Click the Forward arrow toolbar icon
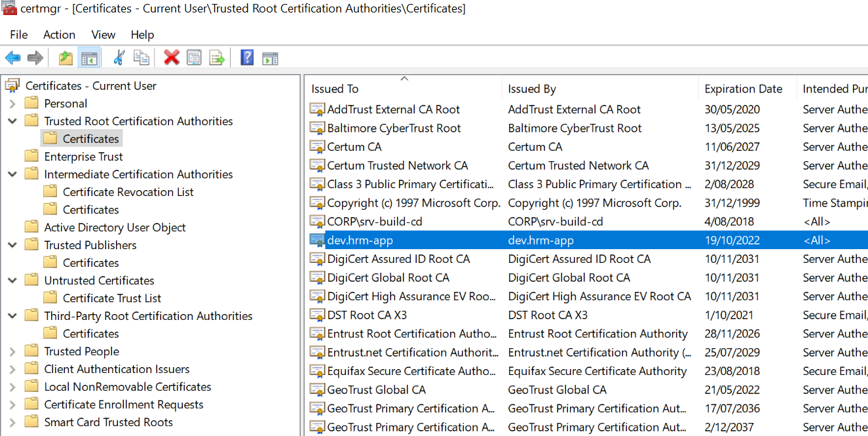The height and width of the screenshot is (436, 868). coord(35,58)
